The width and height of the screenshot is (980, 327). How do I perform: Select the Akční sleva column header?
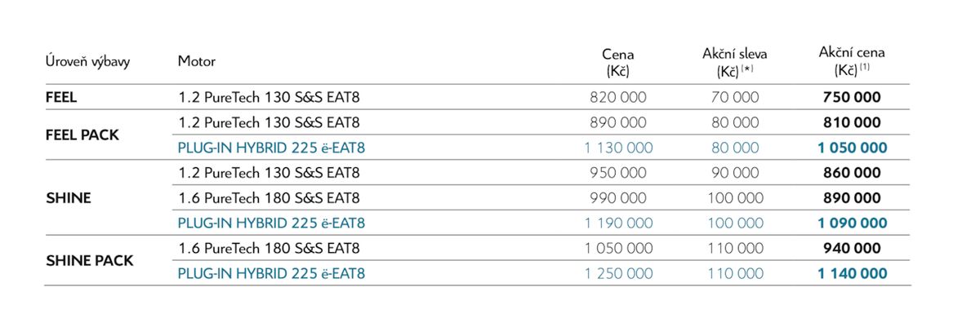[734, 63]
